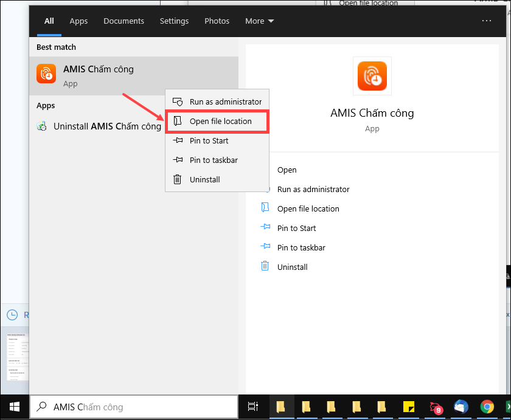This screenshot has height=420, width=511.
Task: Switch to the Apps search tab
Action: (78, 21)
